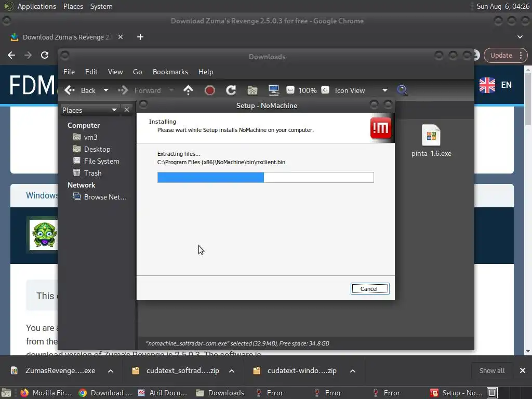
Task: Open Trash in sidebar
Action: (87, 173)
